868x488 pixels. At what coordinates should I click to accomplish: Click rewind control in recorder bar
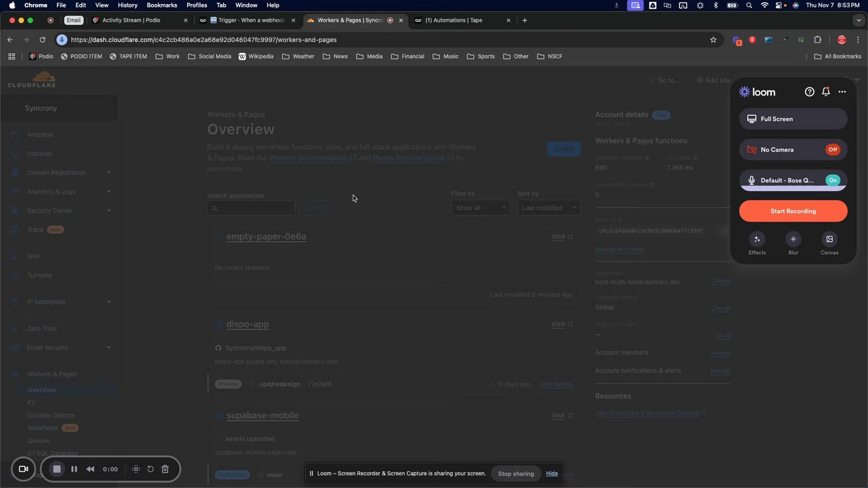pyautogui.click(x=90, y=469)
